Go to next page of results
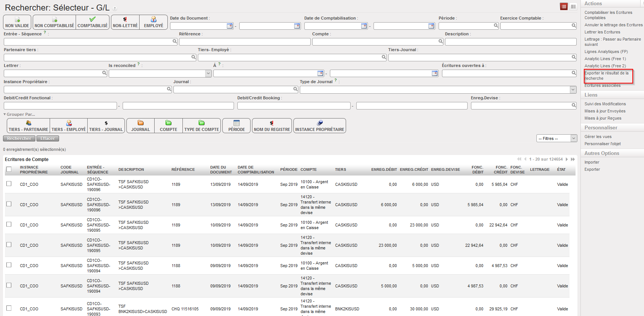Image resolution: width=644 pixels, height=316 pixels. coord(567,160)
